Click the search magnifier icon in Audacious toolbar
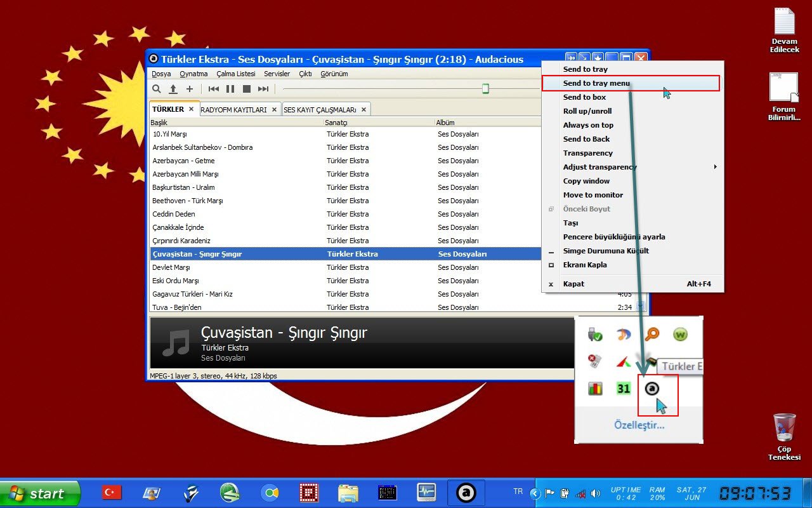The height and width of the screenshot is (508, 812). coord(157,89)
